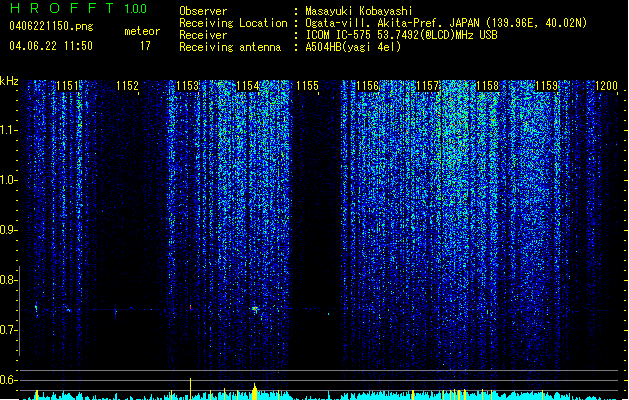The width and height of the screenshot is (629, 400).
Task: Select the ICOM IC-575 53.7492 MHz receiver text
Action: [402, 35]
